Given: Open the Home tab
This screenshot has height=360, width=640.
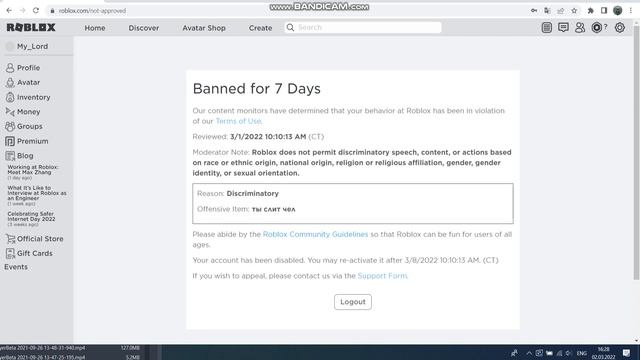Looking at the screenshot, I should [x=95, y=28].
